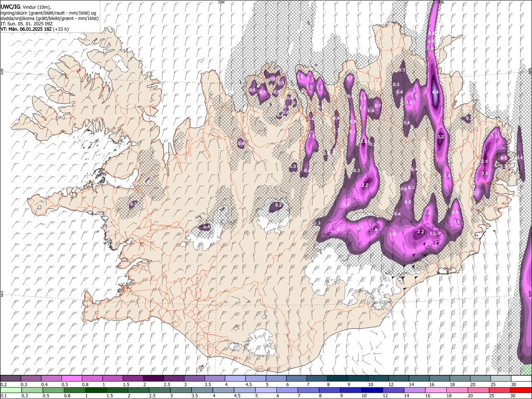The width and height of the screenshot is (532, 399).
Task: Click the 'IT: Sun. 05. 01. 2025 09Z' timestamp
Action: [27, 24]
